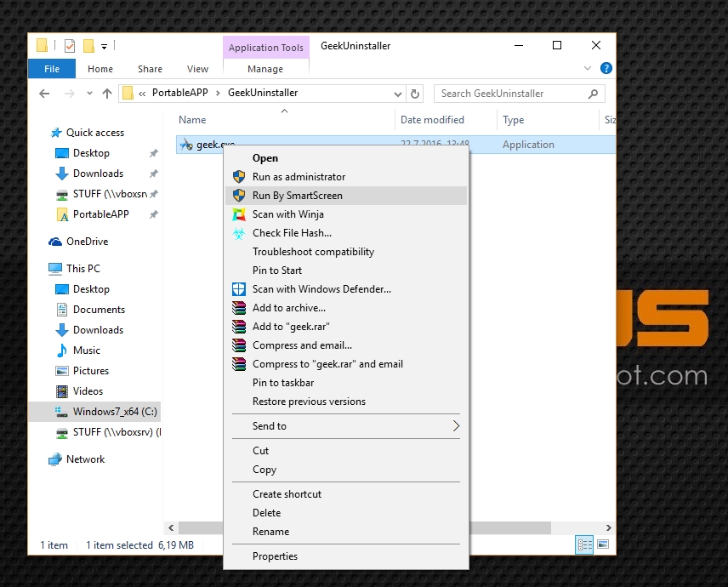Click the Scan with Windows Defender icon
Image resolution: width=728 pixels, height=587 pixels.
click(239, 289)
